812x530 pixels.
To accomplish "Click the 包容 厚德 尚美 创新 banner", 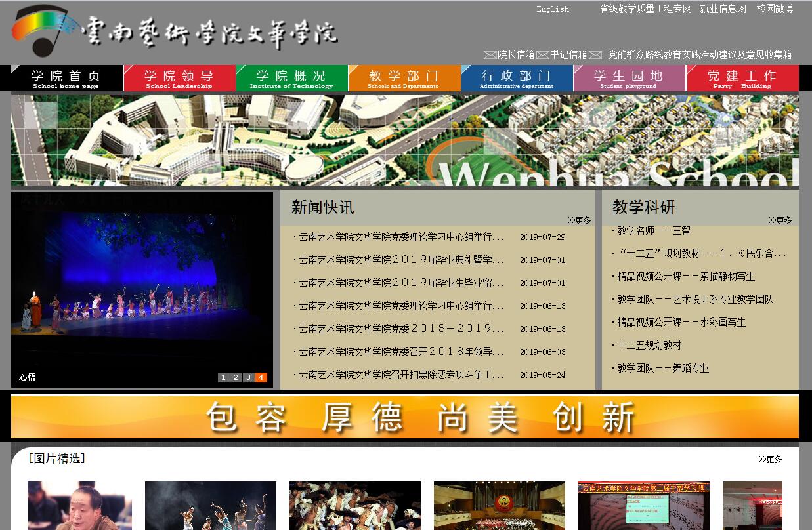I will tap(405, 417).
